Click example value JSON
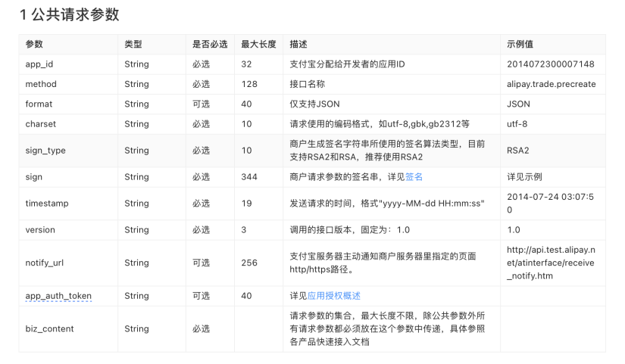Screen dimensions: 625x364 tap(519, 104)
